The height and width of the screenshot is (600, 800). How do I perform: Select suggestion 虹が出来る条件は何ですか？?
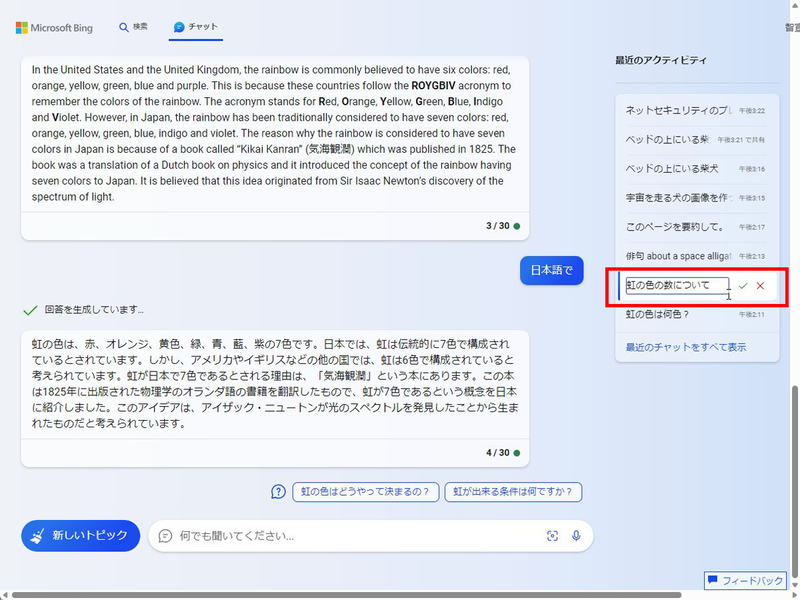point(513,492)
